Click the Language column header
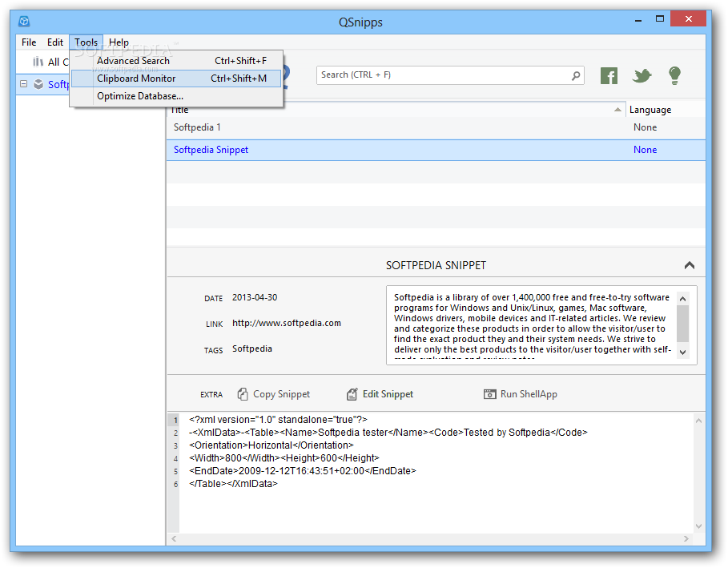Viewport: 728px width, 568px height. pos(650,110)
